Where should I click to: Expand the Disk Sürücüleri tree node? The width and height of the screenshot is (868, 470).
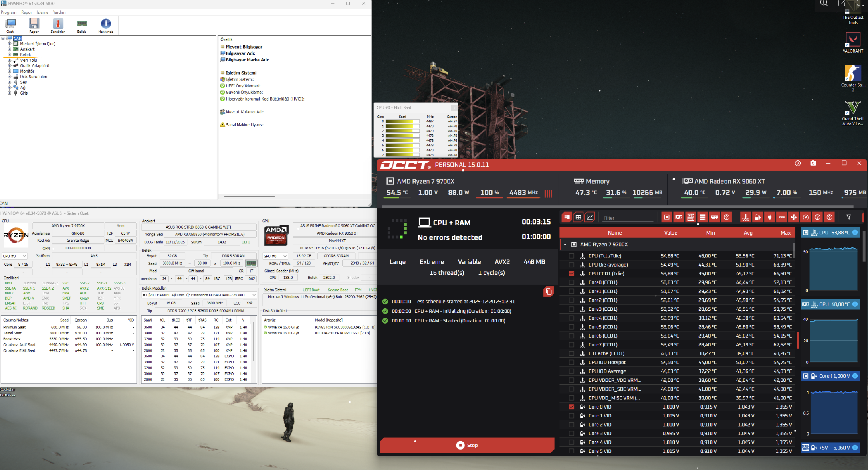coord(9,77)
